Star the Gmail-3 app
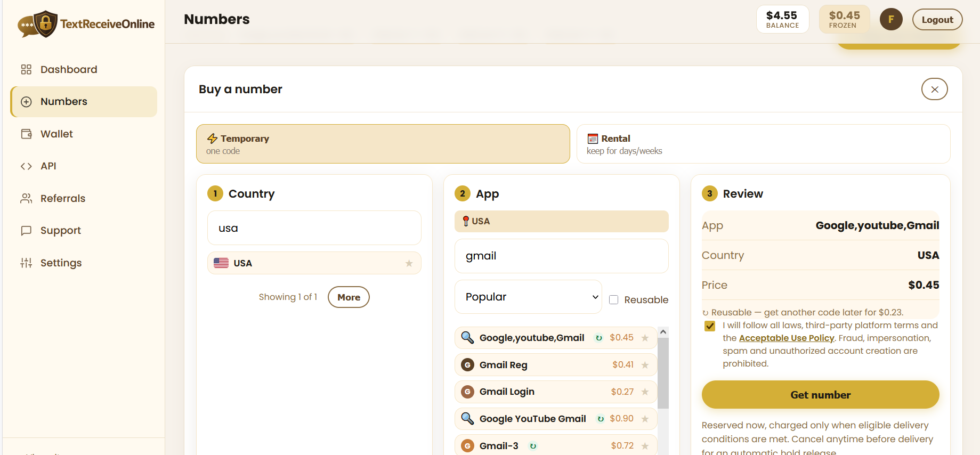980x455 pixels. pyautogui.click(x=645, y=446)
